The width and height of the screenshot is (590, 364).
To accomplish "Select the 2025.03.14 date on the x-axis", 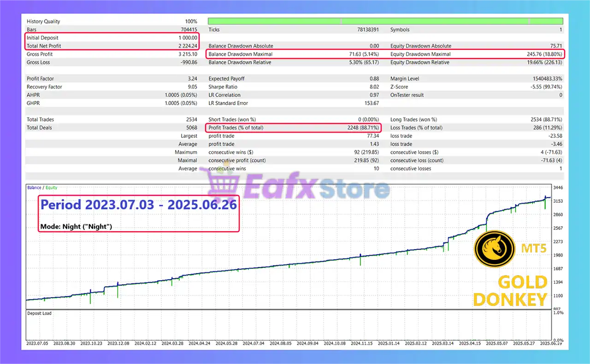I will (x=443, y=343).
